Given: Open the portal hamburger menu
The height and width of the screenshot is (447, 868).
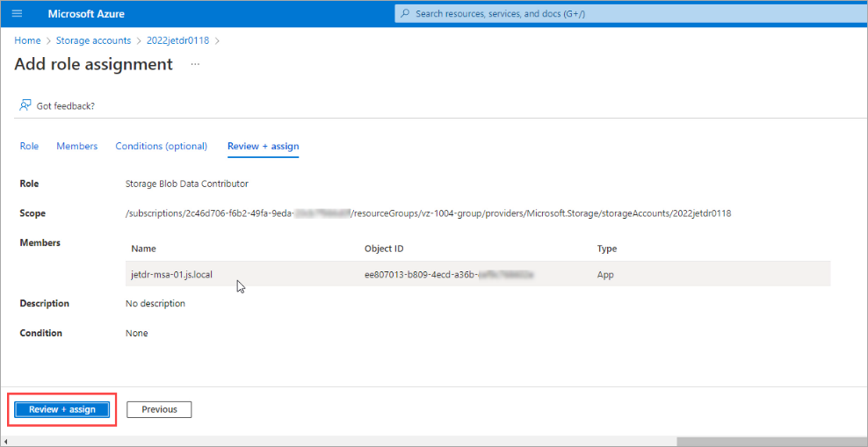Looking at the screenshot, I should (x=17, y=14).
